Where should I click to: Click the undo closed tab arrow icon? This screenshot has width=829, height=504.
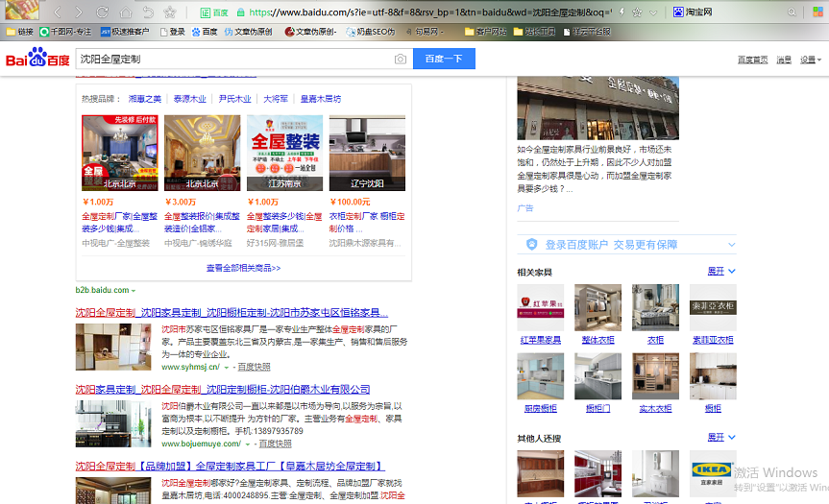(149, 12)
